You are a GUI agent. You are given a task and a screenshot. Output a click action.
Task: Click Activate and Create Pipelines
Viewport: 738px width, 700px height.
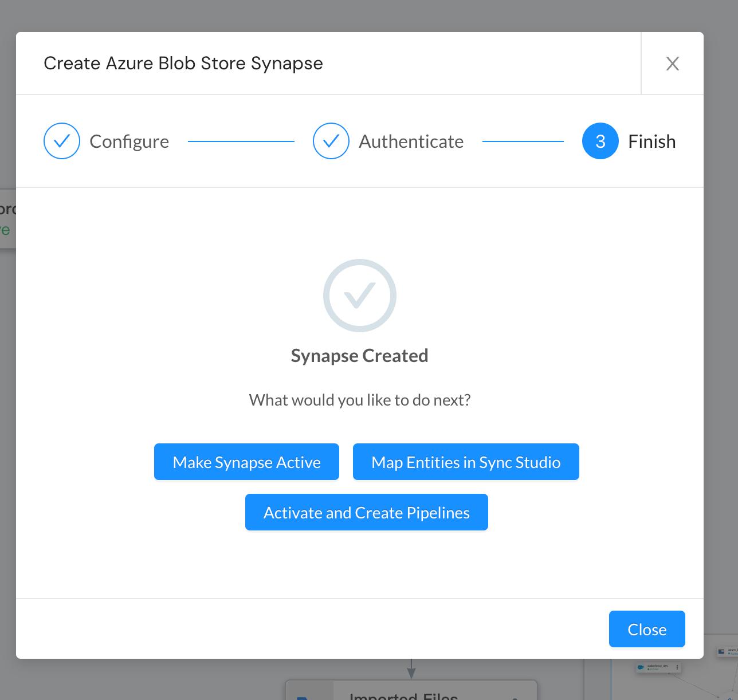coord(367,512)
